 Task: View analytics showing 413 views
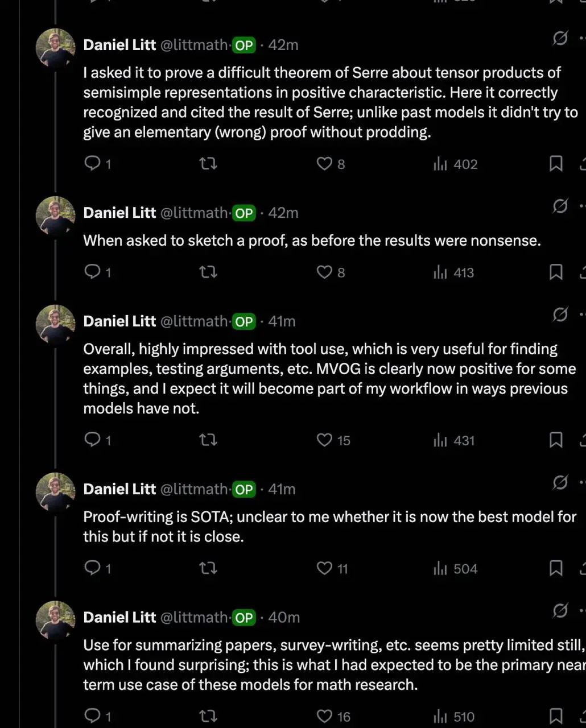tap(441, 273)
